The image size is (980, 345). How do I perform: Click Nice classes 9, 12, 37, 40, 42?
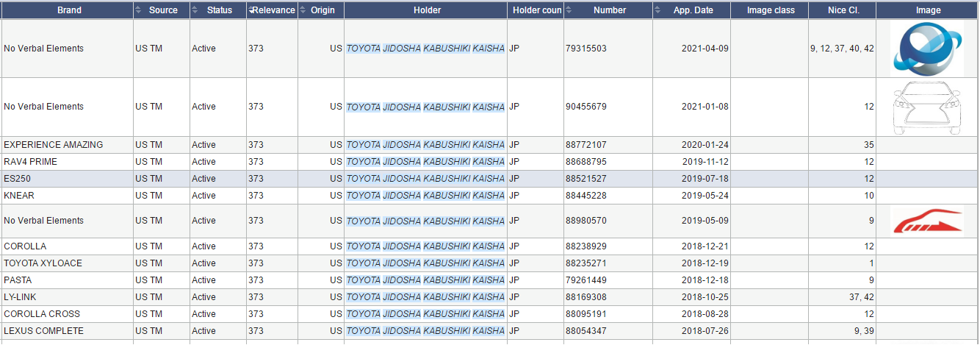[842, 49]
